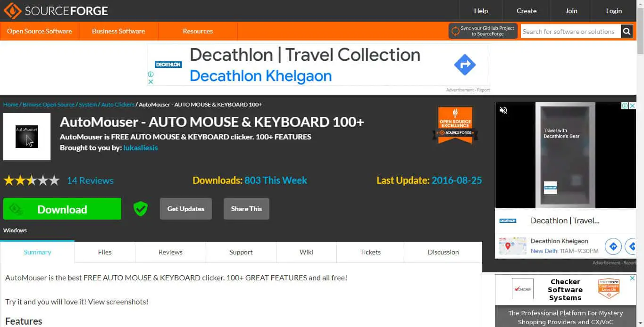Click the star rating icons
This screenshot has height=327, width=644.
[32, 180]
